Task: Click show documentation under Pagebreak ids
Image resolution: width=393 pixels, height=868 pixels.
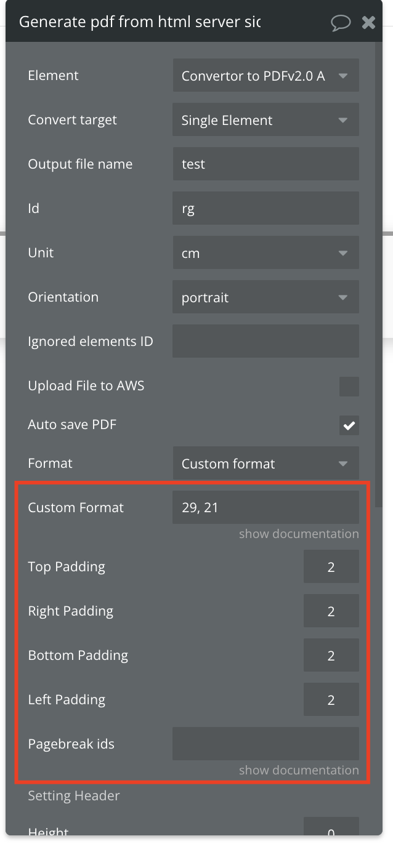Action: pos(299,770)
